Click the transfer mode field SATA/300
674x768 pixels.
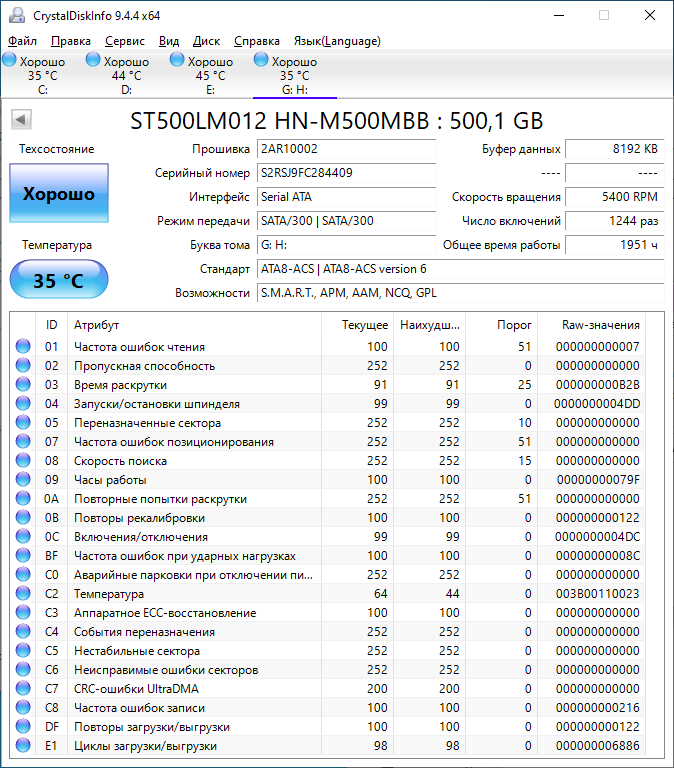[x=346, y=221]
